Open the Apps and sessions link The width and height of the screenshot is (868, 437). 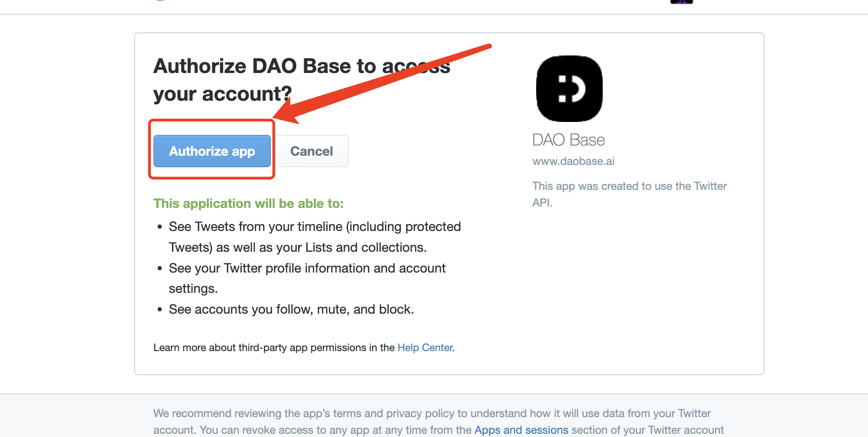[x=521, y=430]
